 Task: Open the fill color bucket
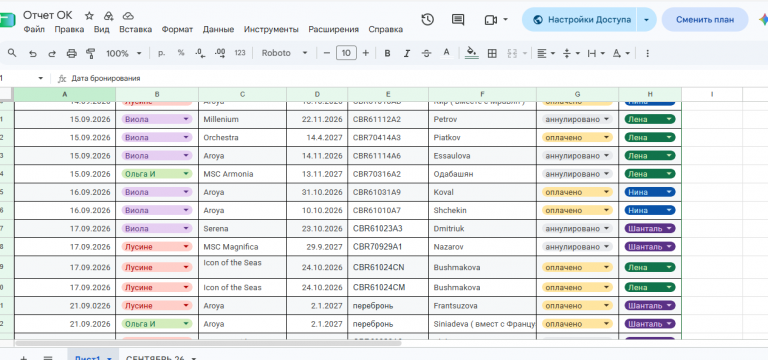471,53
